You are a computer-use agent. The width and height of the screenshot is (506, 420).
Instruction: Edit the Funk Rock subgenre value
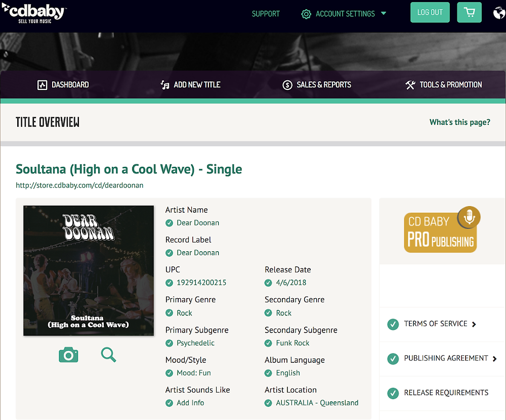292,343
